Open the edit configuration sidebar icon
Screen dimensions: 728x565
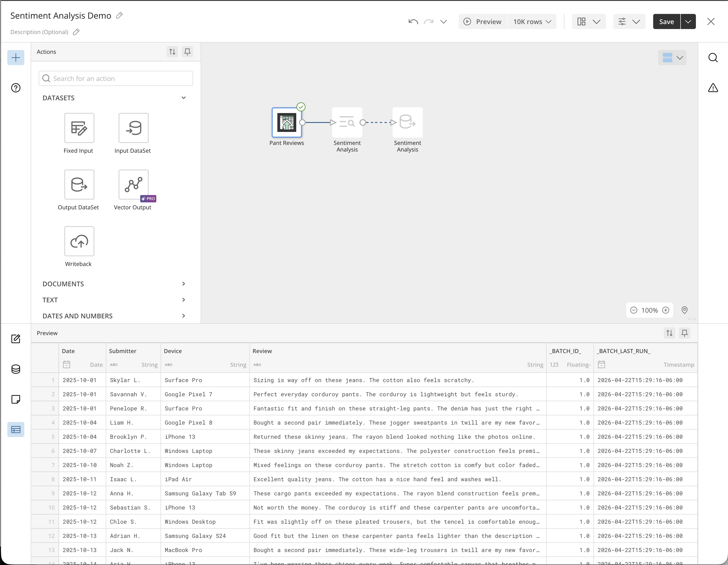[16, 339]
